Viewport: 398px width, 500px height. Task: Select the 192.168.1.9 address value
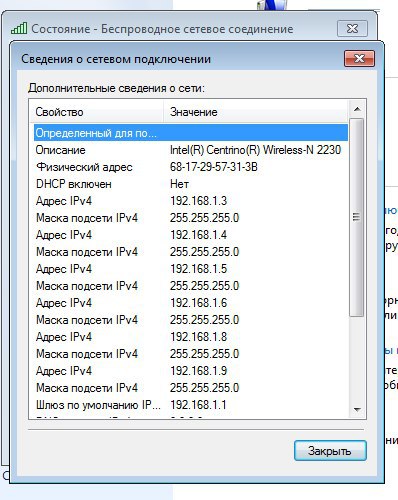coord(198,371)
